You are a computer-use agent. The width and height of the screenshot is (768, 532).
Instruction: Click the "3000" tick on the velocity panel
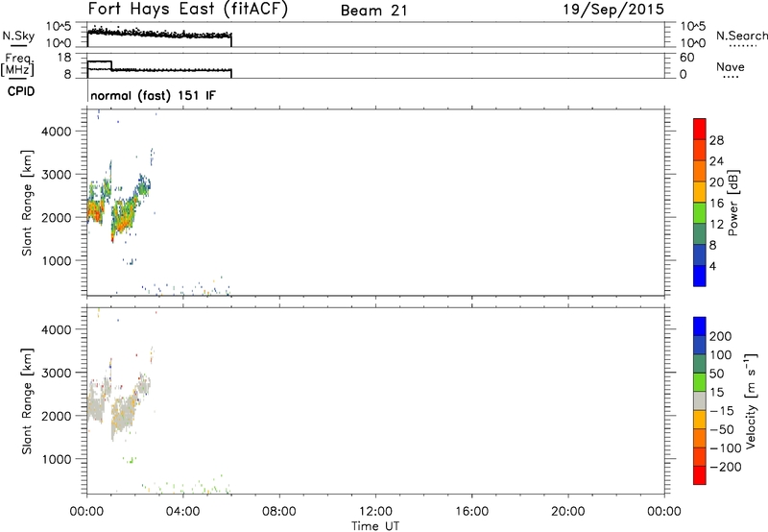coord(57,373)
